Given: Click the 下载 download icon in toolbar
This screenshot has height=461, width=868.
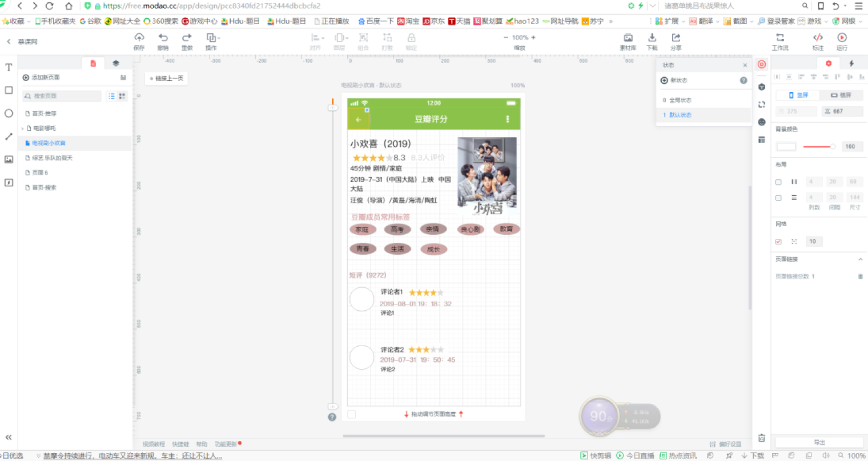Looking at the screenshot, I should (652, 38).
